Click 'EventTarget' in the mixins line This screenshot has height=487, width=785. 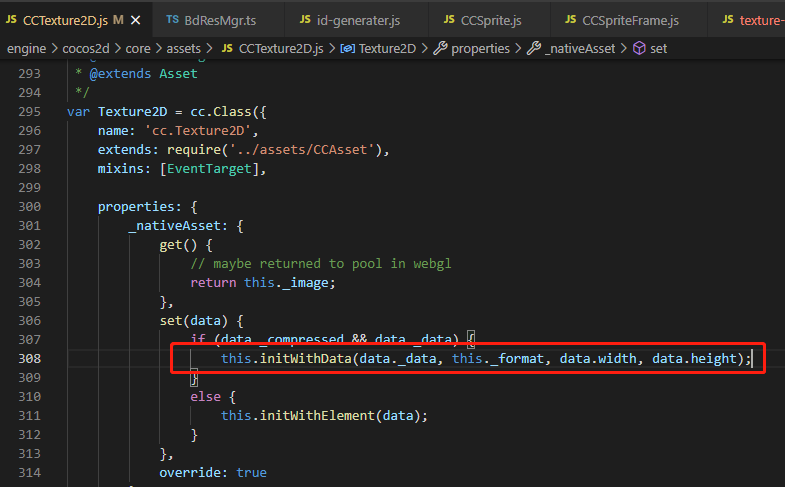(209, 169)
